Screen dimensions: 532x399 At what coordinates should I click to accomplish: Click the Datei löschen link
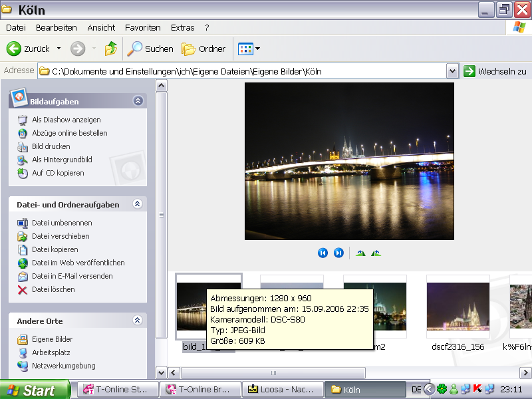[53, 289]
